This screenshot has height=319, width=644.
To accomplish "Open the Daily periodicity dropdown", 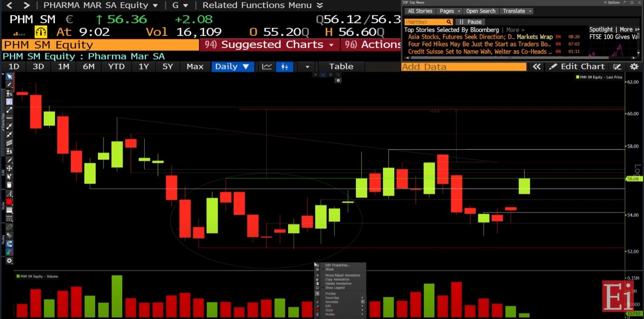I will 232,66.
